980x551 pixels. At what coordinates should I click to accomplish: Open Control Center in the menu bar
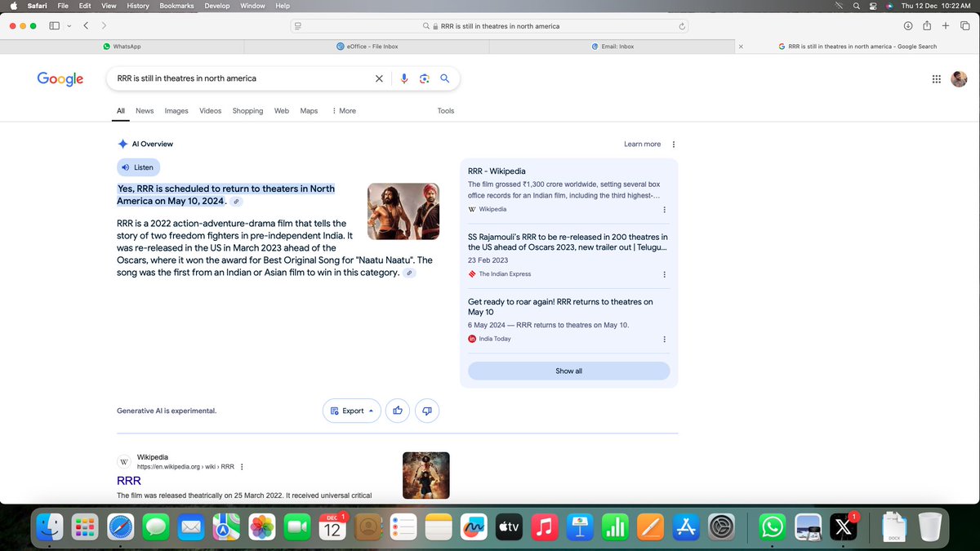pos(873,6)
